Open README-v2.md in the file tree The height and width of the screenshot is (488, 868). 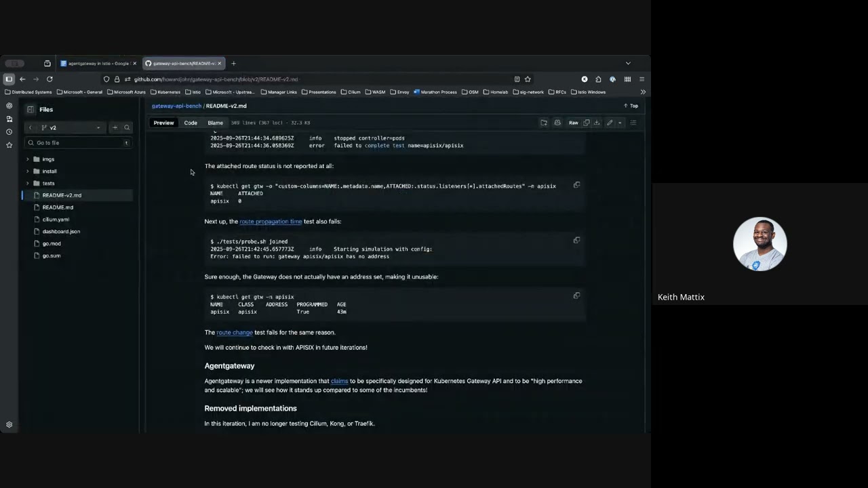tap(62, 195)
